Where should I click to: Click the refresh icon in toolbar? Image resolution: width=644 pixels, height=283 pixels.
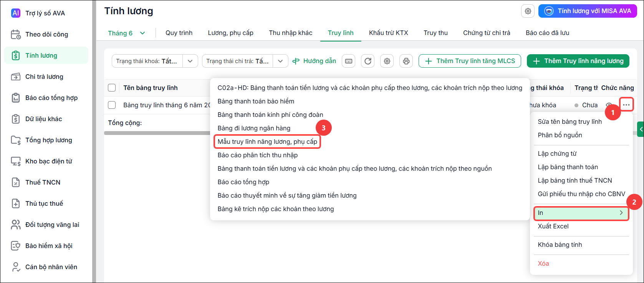(368, 61)
